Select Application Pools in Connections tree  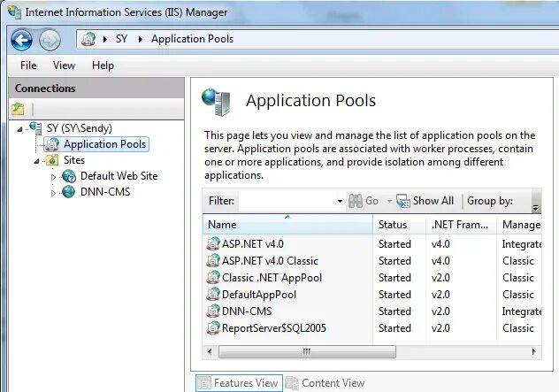104,144
